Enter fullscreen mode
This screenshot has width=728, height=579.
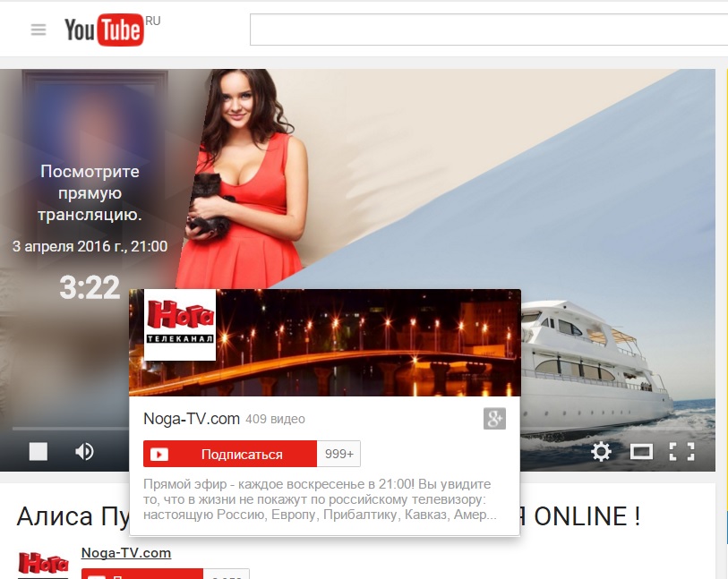tap(681, 451)
